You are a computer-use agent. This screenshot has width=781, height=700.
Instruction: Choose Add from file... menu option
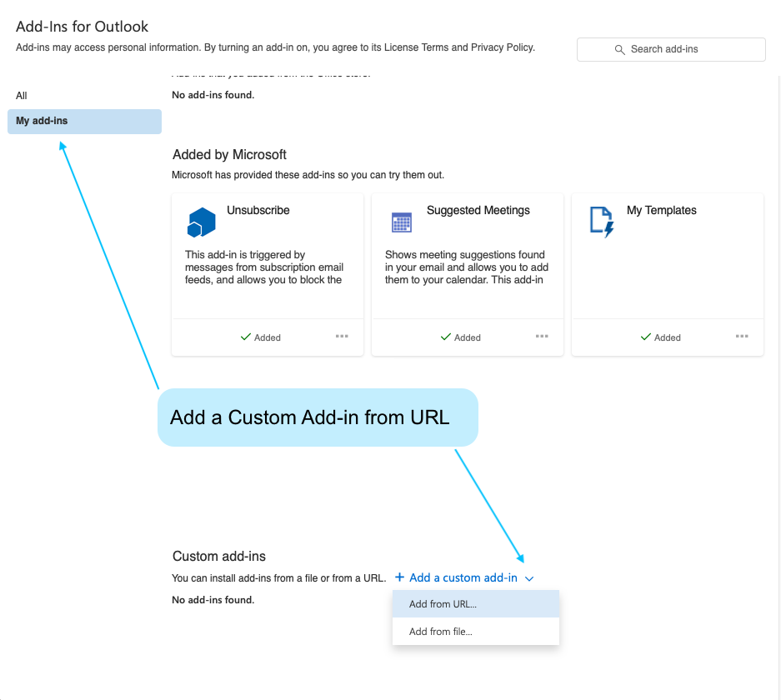click(476, 632)
